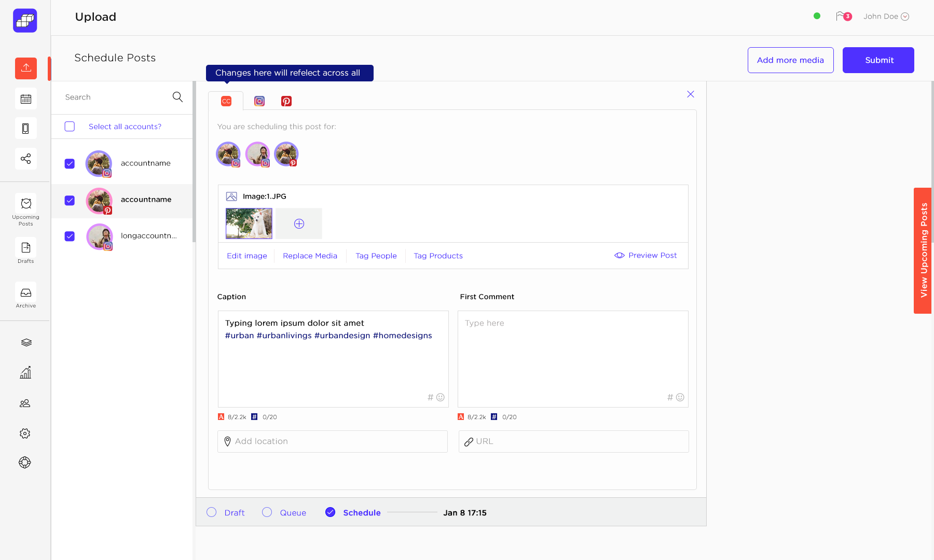Open Upcoming Posts from sidebar
The height and width of the screenshot is (560, 934).
(26, 209)
